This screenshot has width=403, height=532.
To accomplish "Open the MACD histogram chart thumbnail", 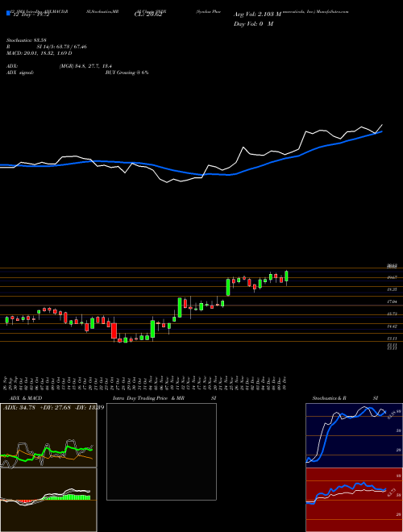I will tap(48, 500).
